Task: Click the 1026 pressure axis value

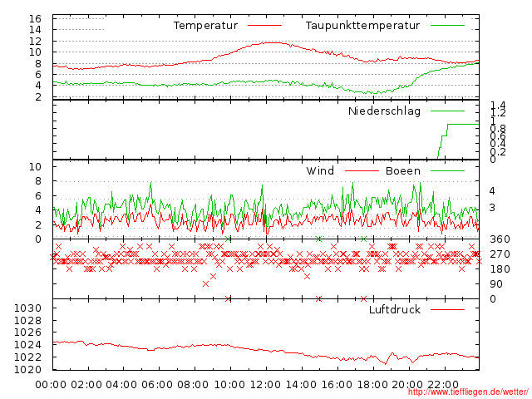Action: 27,332
